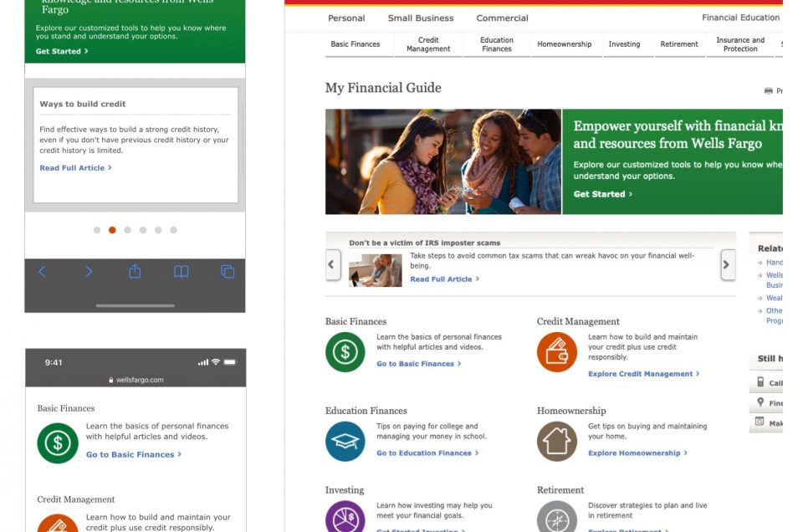
Task: Click the brown Homeownership house icon
Action: click(557, 442)
